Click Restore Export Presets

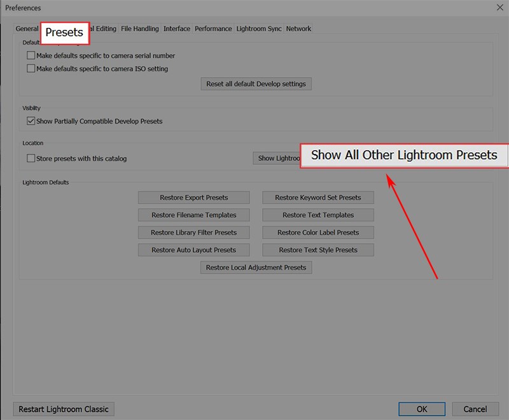coord(194,197)
